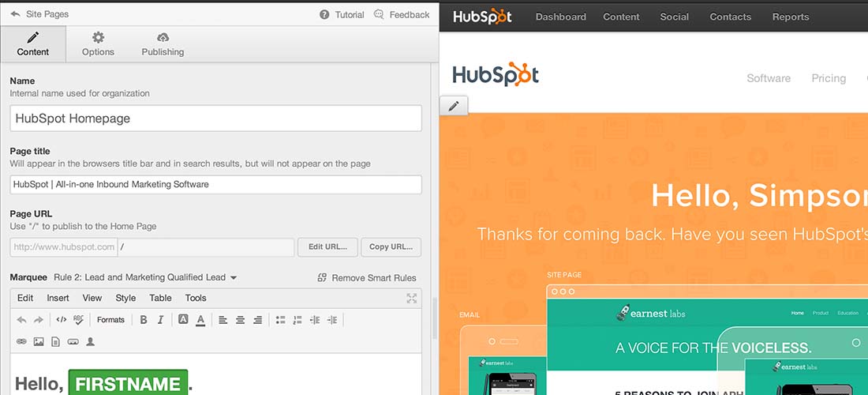868x395 pixels.
Task: Open the Formats dropdown
Action: 110,320
